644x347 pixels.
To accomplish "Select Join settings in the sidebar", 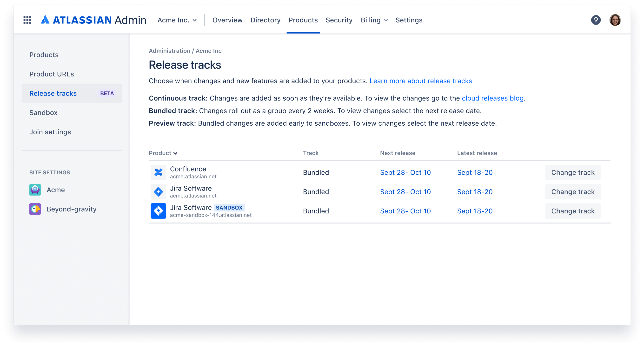I will (50, 132).
